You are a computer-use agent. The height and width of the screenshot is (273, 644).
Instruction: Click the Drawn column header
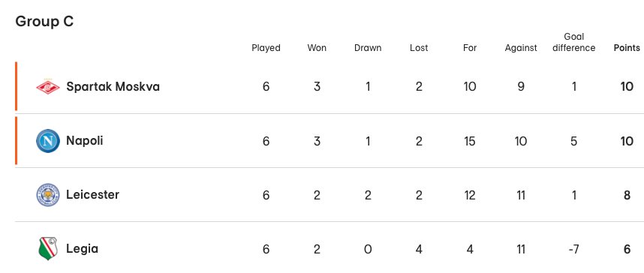tap(368, 48)
